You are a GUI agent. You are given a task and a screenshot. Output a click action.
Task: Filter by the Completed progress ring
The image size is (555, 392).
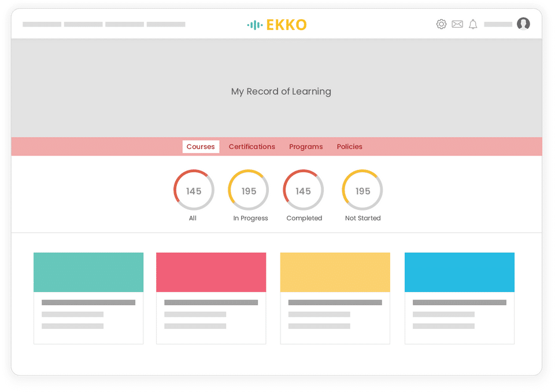coord(303,190)
